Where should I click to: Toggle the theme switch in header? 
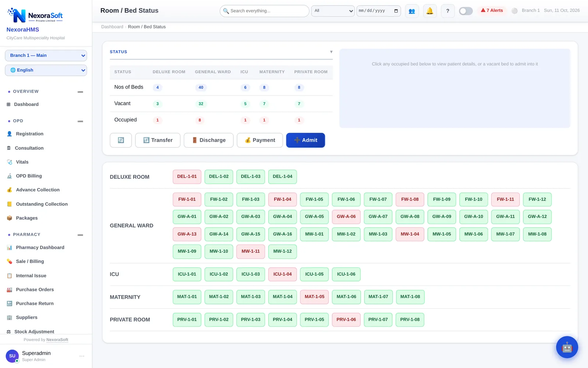466,11
